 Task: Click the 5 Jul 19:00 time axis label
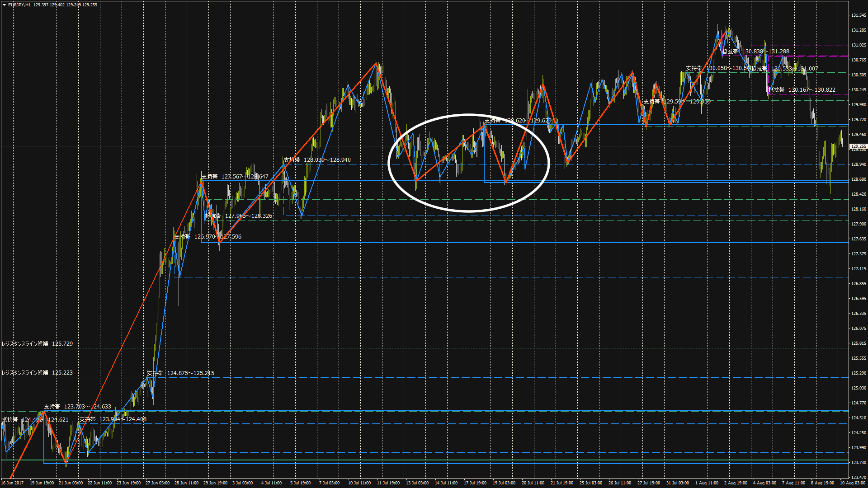[x=300, y=483]
